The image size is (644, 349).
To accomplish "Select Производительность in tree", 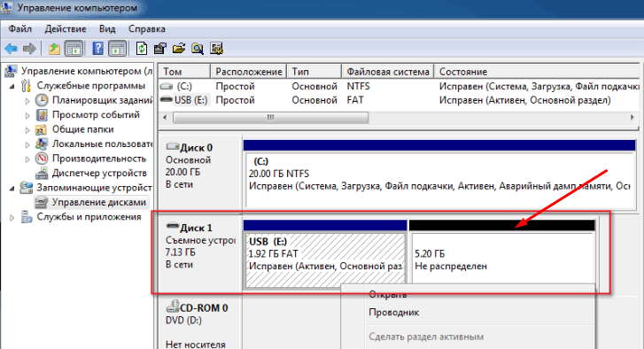I will tap(99, 159).
